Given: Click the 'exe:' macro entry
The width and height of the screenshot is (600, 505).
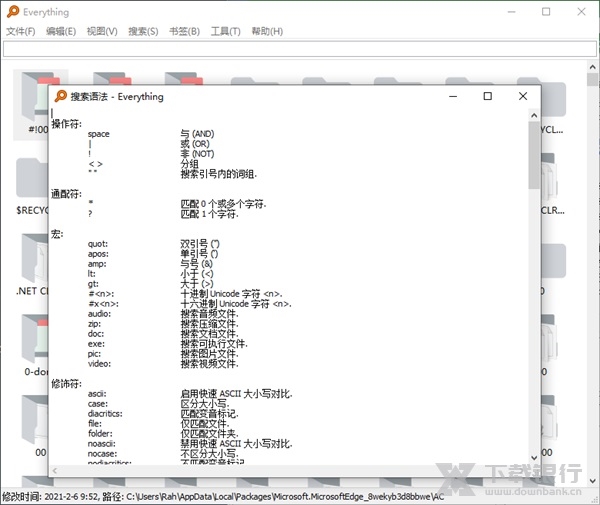Looking at the screenshot, I should click(96, 344).
